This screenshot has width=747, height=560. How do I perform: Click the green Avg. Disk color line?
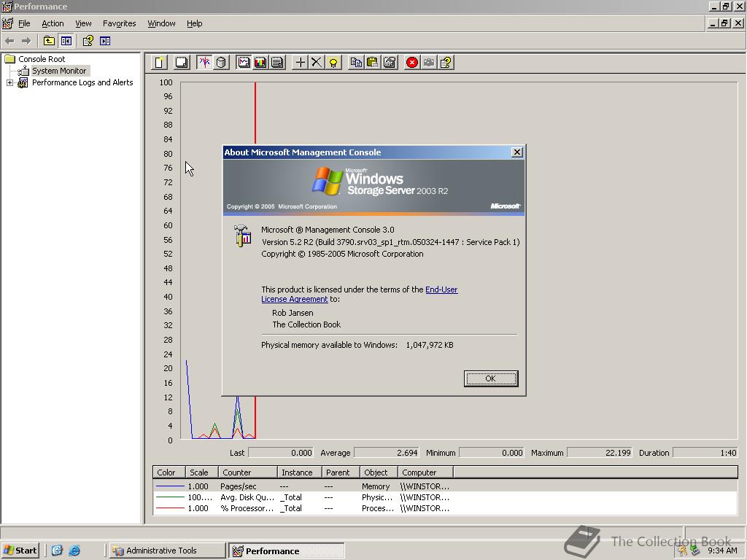170,497
